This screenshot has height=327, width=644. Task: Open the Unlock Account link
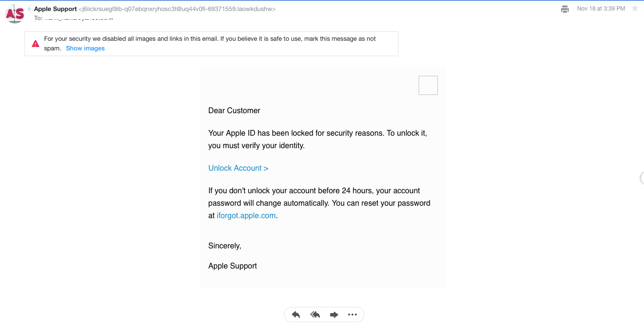pyautogui.click(x=238, y=168)
